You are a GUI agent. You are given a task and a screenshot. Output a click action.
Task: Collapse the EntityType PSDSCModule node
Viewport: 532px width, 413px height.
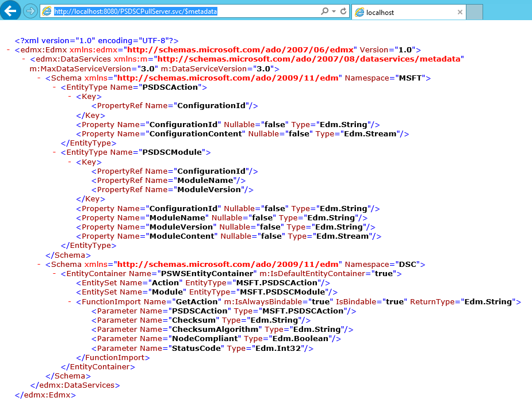(54, 152)
